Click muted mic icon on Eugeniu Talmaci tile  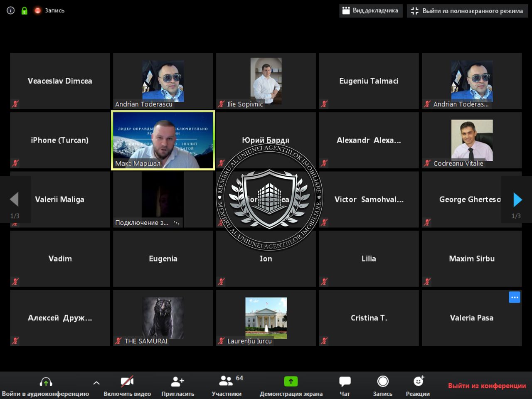[x=324, y=104]
